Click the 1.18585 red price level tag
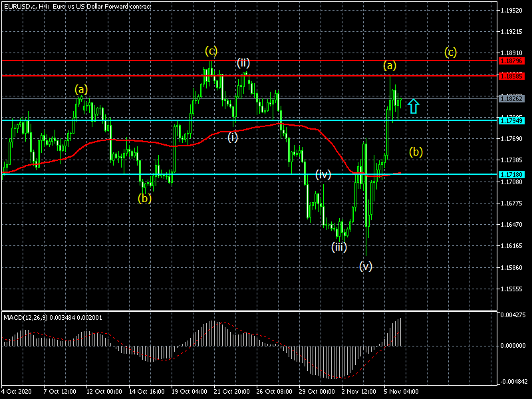Image resolution: width=532 pixels, height=399 pixels. 511,76
